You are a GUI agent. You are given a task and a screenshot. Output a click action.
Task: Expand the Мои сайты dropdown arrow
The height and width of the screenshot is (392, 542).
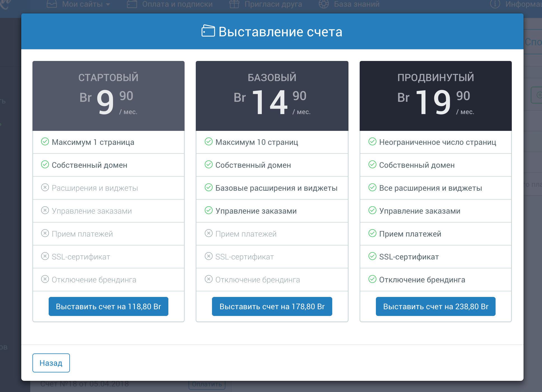pos(108,4)
